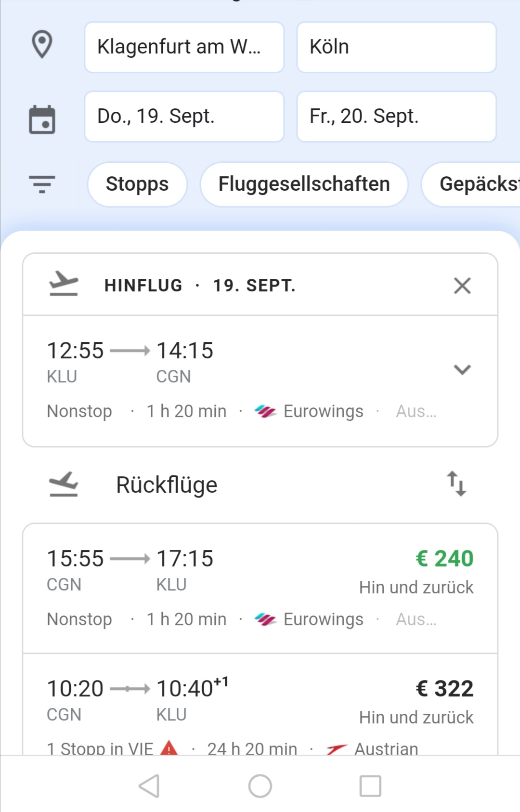
Task: Change departure date Do., 19. Sept.
Action: [x=184, y=117]
